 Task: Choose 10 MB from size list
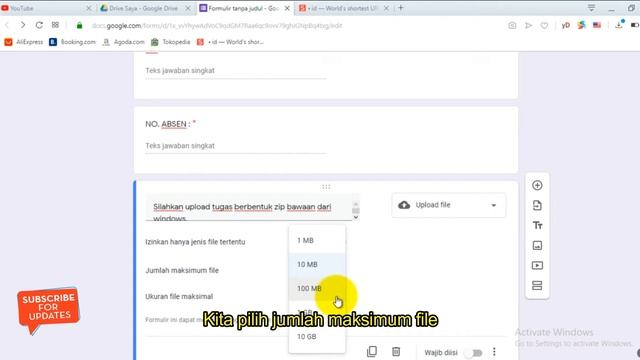click(317, 264)
